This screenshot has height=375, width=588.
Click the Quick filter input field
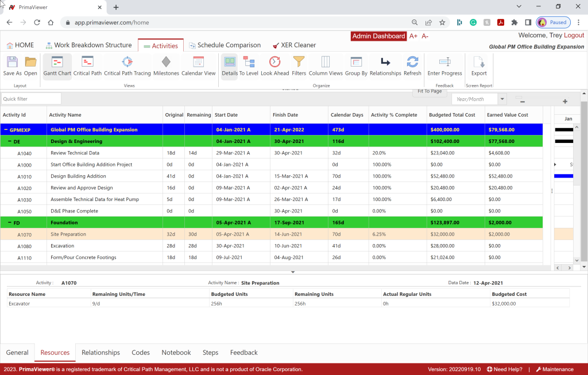click(31, 99)
